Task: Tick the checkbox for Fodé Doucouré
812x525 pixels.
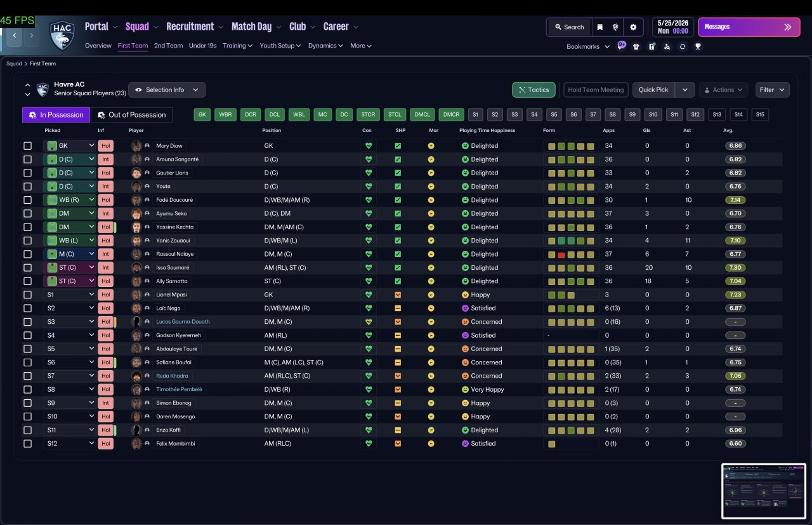Action: (27, 200)
